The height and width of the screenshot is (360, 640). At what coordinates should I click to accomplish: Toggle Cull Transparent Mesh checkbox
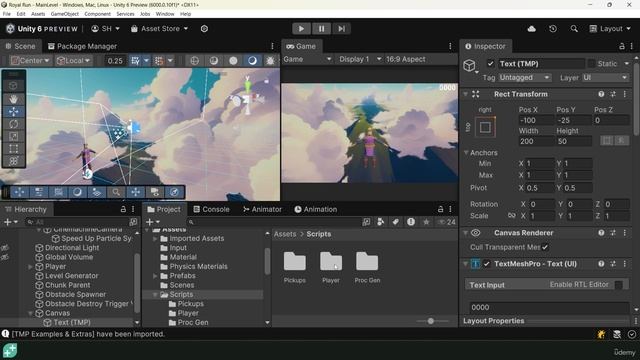coord(545,247)
